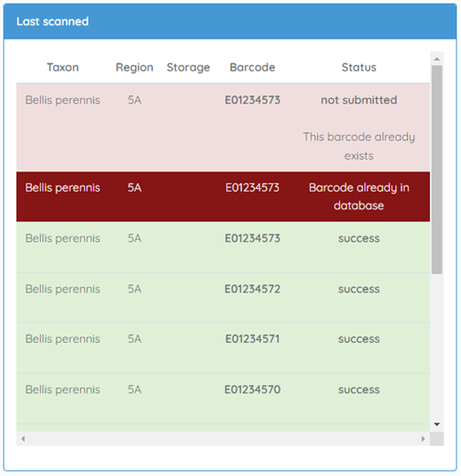461x476 pixels.
Task: Click the Region column header
Action: 135,67
